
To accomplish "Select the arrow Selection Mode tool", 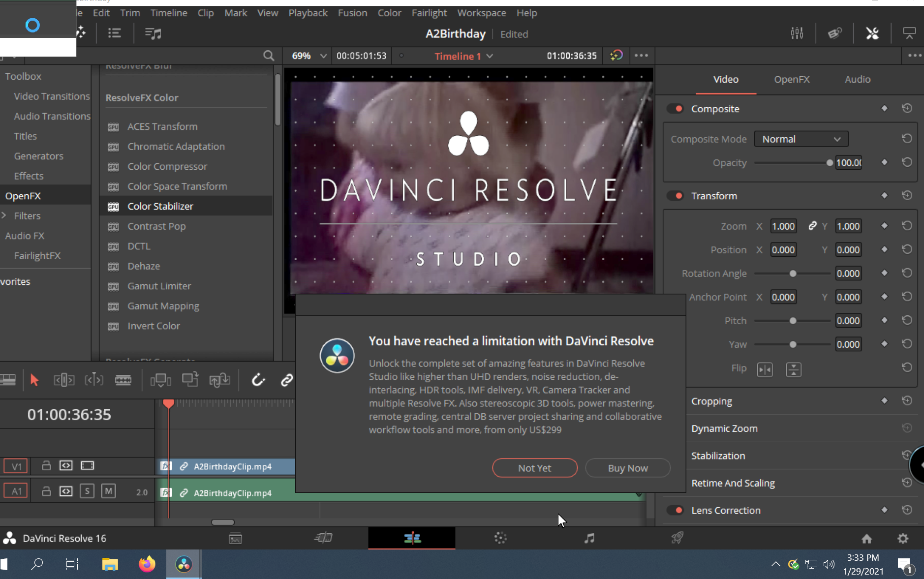I will click(x=34, y=380).
